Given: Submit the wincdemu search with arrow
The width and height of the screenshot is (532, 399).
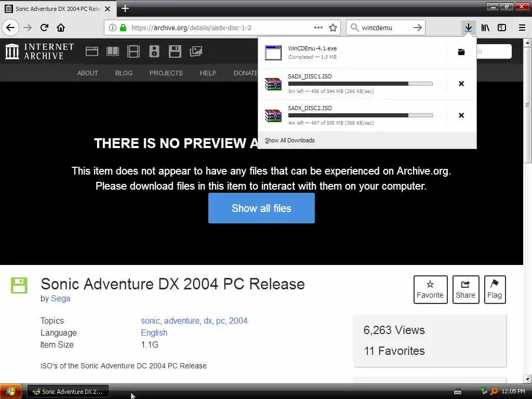Looking at the screenshot, I should [x=418, y=28].
